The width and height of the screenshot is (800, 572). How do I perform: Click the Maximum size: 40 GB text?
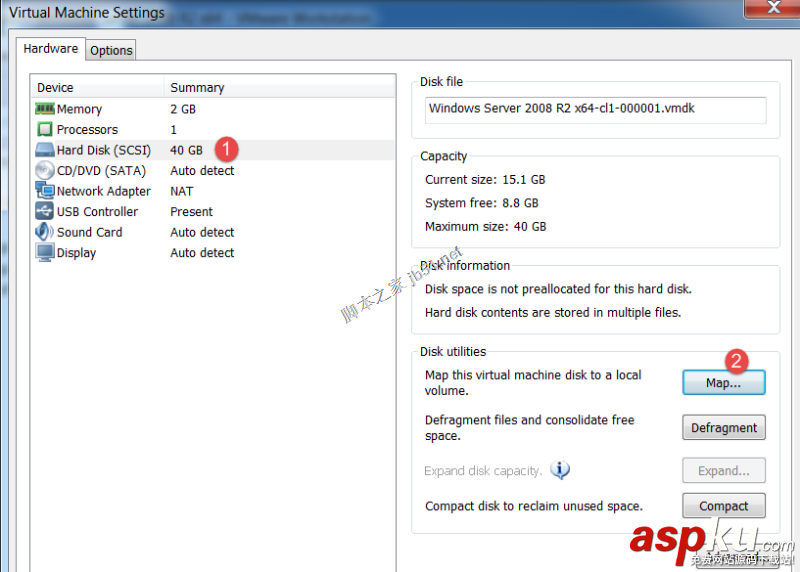point(485,227)
